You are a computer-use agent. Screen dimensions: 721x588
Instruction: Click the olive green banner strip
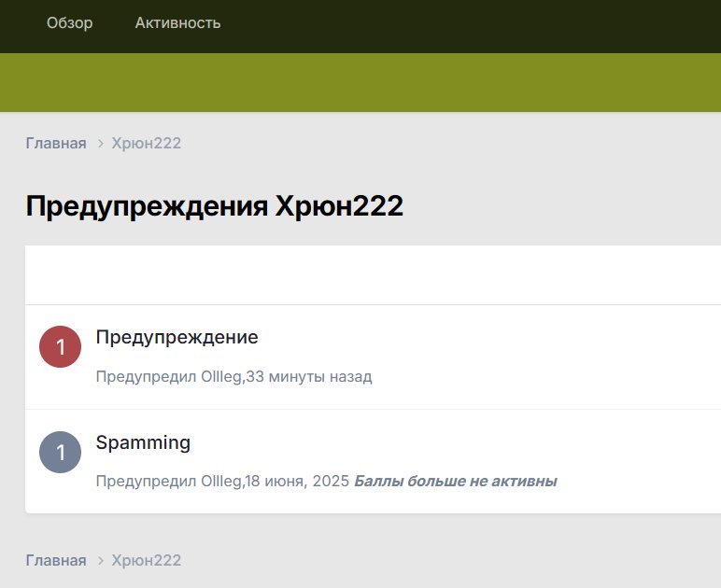click(x=360, y=82)
